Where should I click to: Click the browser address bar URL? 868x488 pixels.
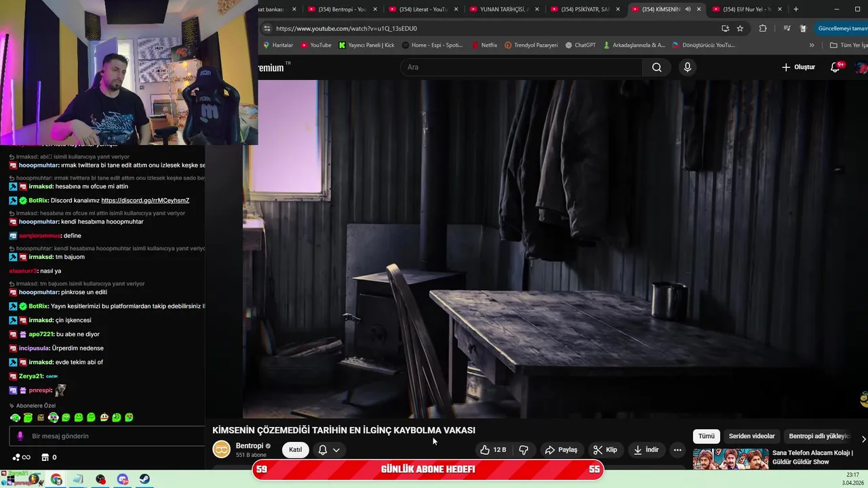pyautogui.click(x=346, y=28)
